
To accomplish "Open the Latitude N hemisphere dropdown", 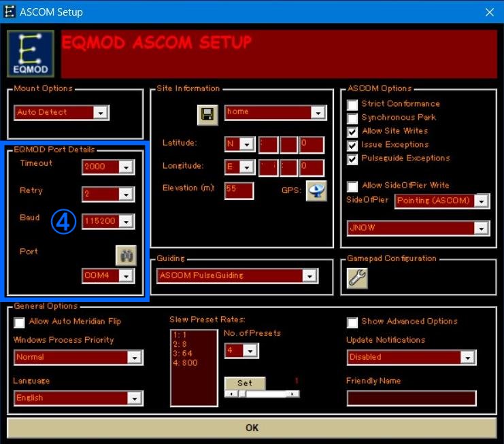I will pyautogui.click(x=247, y=145).
